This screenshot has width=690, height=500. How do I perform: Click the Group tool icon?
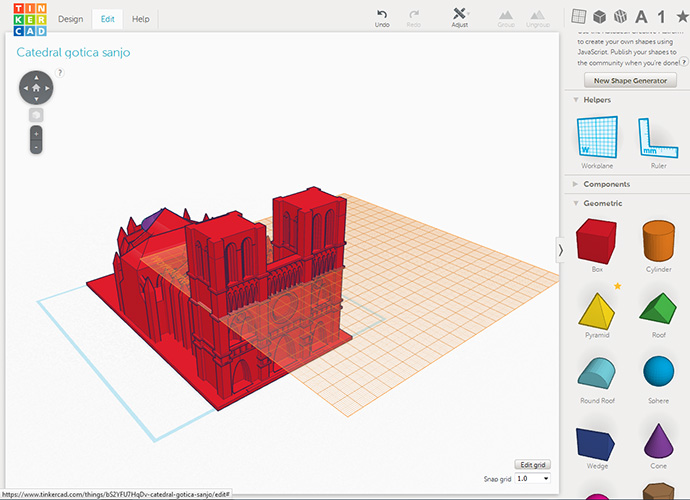[506, 19]
